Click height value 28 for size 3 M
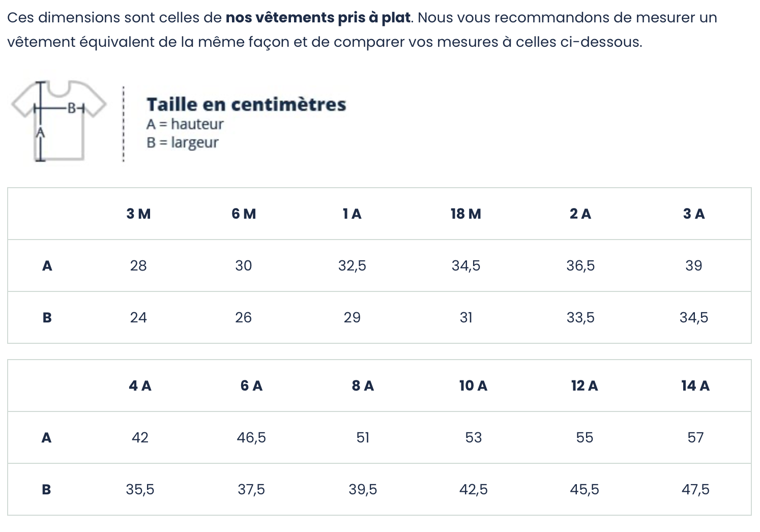Viewport: 760px width, 532px height. [x=138, y=266]
